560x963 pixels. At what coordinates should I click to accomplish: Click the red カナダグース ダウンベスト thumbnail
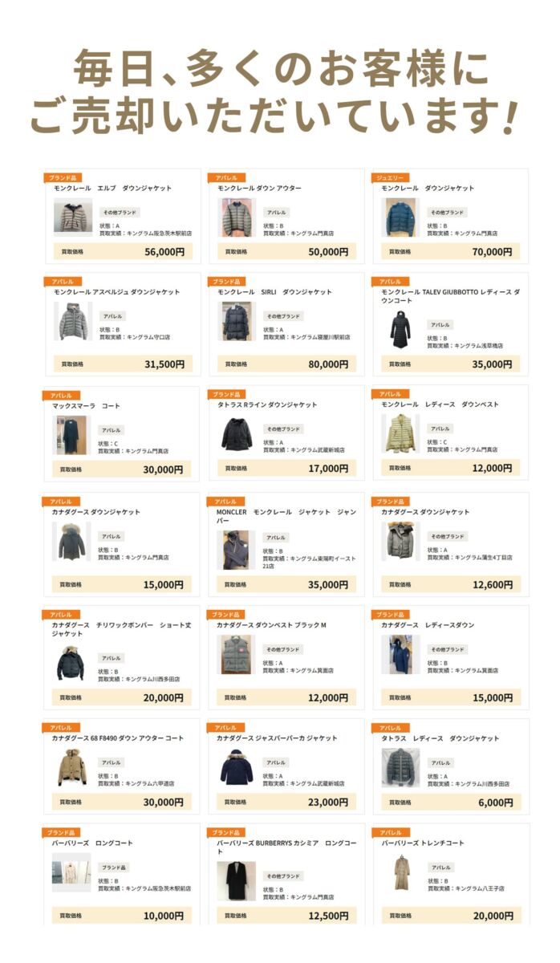[236, 654]
